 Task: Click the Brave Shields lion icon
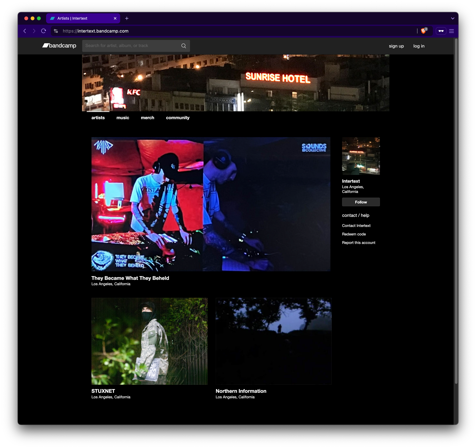click(x=423, y=31)
